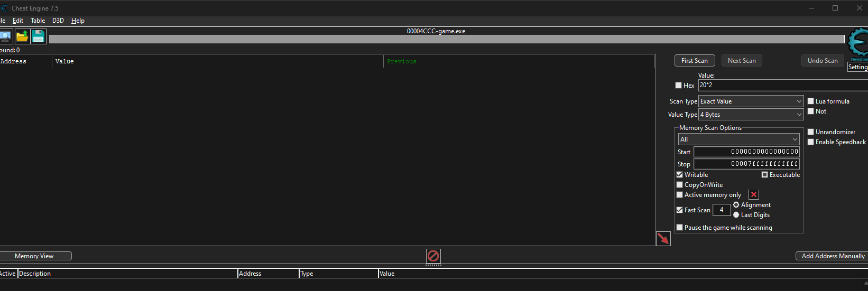The height and width of the screenshot is (291, 868).
Task: Open the Help menu
Action: [x=78, y=21]
